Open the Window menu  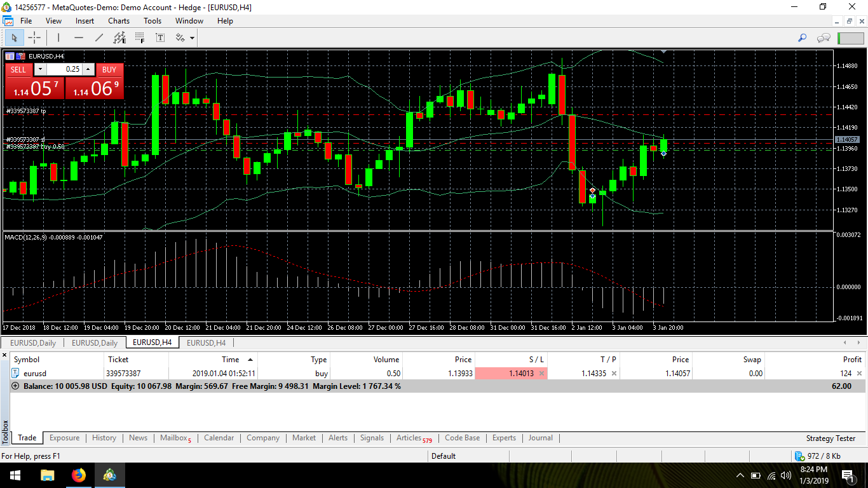[189, 21]
